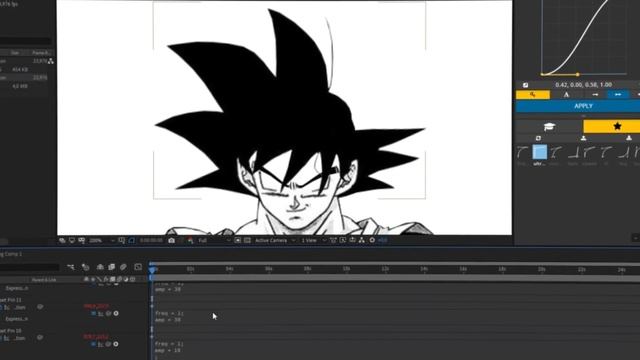
Task: Enable frame blending icon in timeline header
Action: [x=111, y=267]
